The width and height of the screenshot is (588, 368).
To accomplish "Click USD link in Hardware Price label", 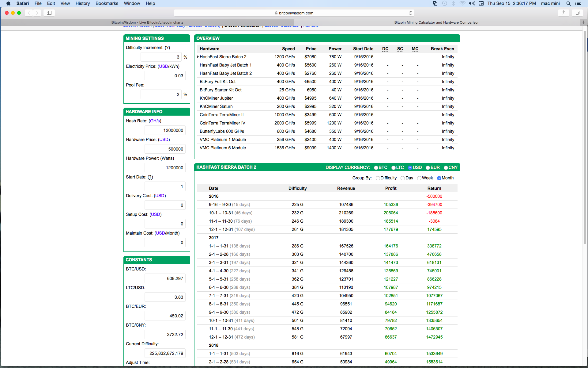I will tap(164, 140).
